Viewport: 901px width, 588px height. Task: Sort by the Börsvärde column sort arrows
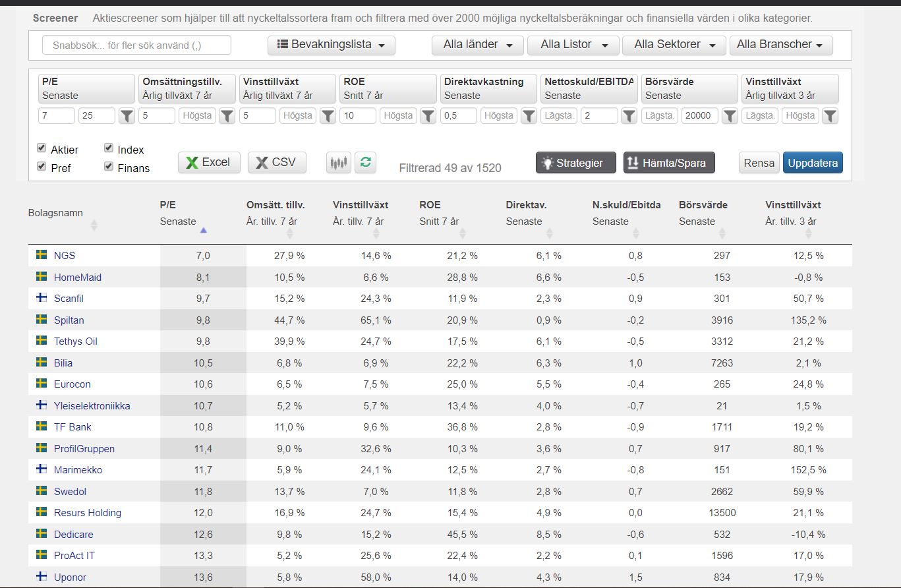coord(722,233)
